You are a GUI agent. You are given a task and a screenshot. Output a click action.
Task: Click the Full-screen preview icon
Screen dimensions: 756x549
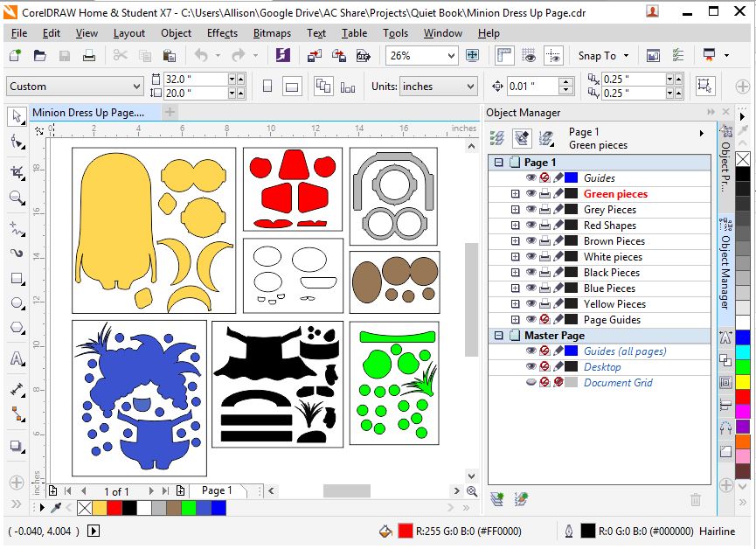[x=472, y=55]
